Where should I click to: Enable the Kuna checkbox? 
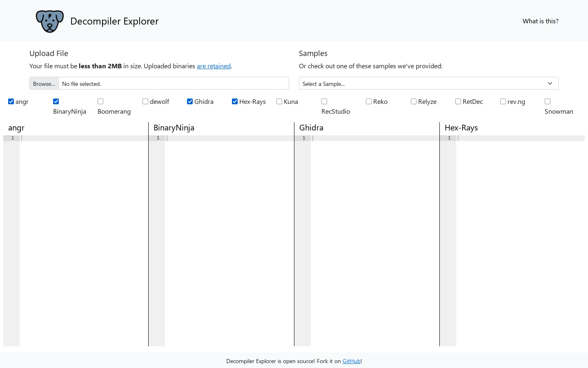279,101
